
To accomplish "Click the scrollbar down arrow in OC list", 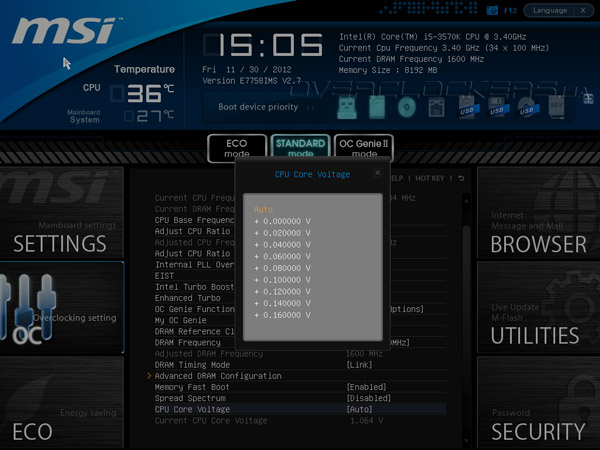I will (x=466, y=441).
